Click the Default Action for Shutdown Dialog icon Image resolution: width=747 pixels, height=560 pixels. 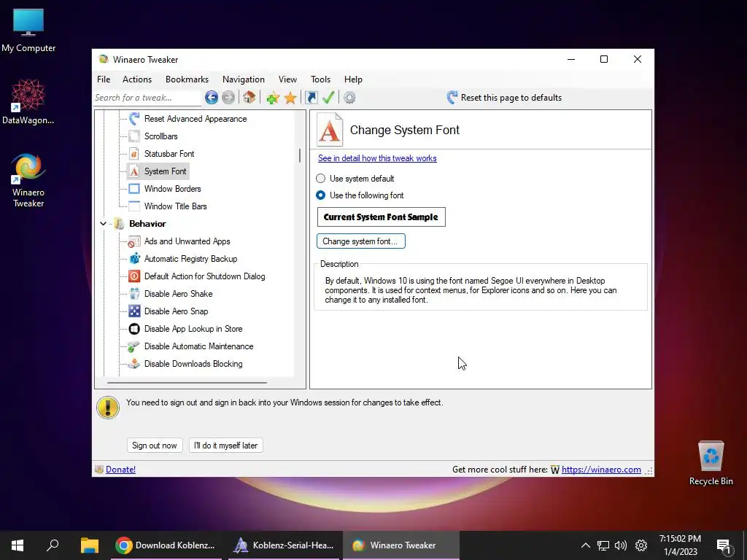[x=134, y=276]
